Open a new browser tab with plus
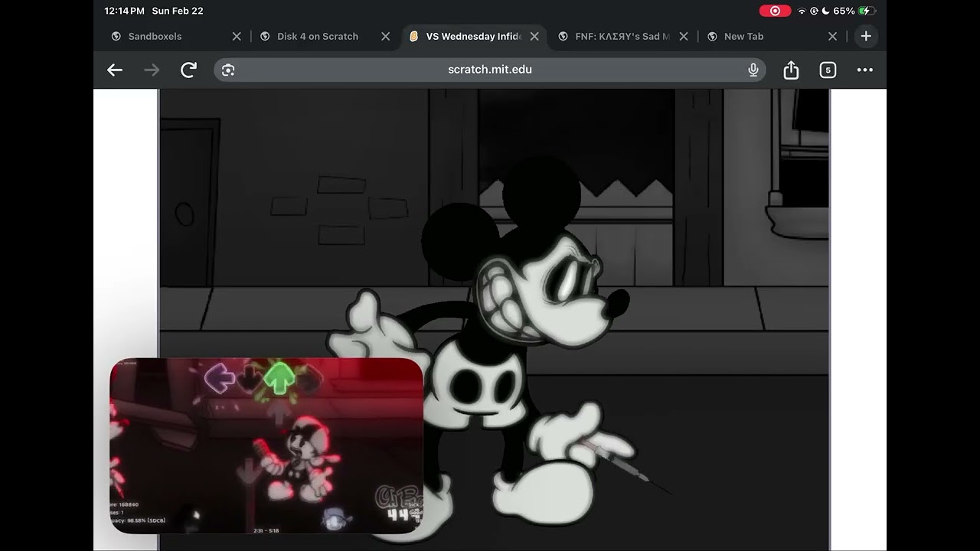980x551 pixels. pyautogui.click(x=866, y=36)
